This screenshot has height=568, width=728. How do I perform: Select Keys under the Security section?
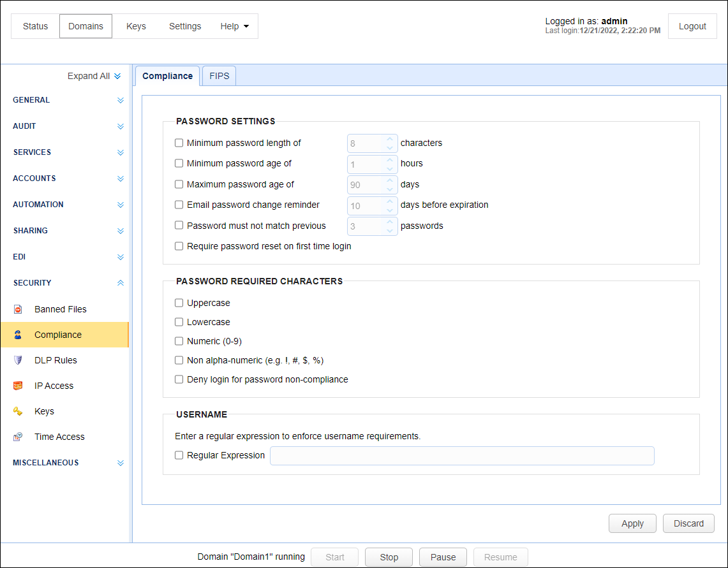coord(64,411)
